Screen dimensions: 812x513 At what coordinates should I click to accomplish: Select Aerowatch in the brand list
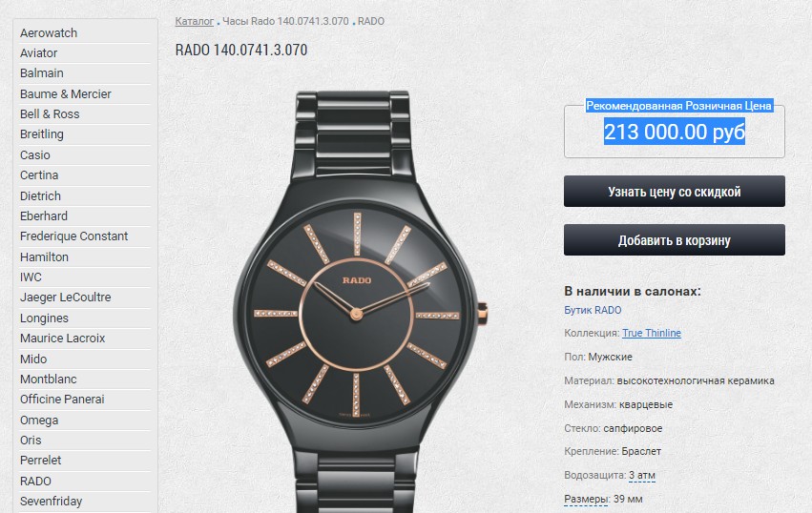tap(49, 32)
